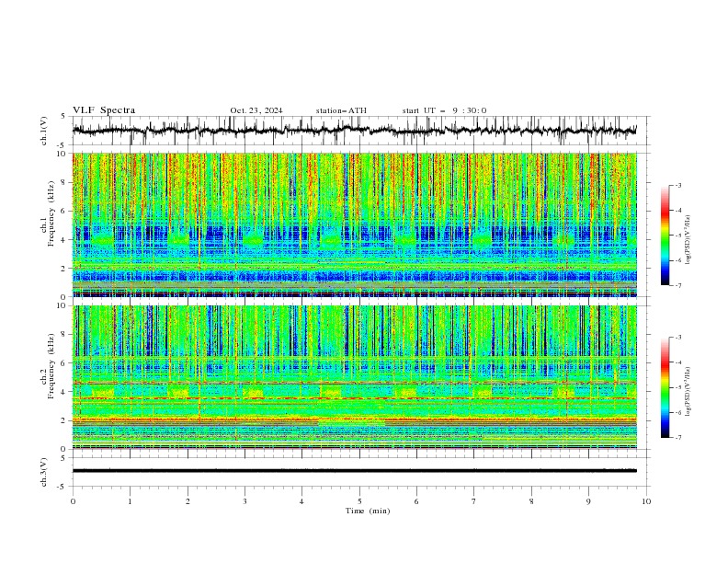This screenshot has width=728, height=563.
Task: Click the time axis tick label '3'
Action: point(245,501)
